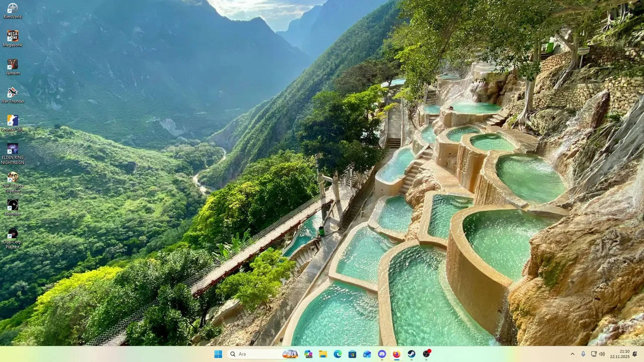Select the Beholder desktop shortcut
The height and width of the screenshot is (362, 644).
[x=13, y=208]
